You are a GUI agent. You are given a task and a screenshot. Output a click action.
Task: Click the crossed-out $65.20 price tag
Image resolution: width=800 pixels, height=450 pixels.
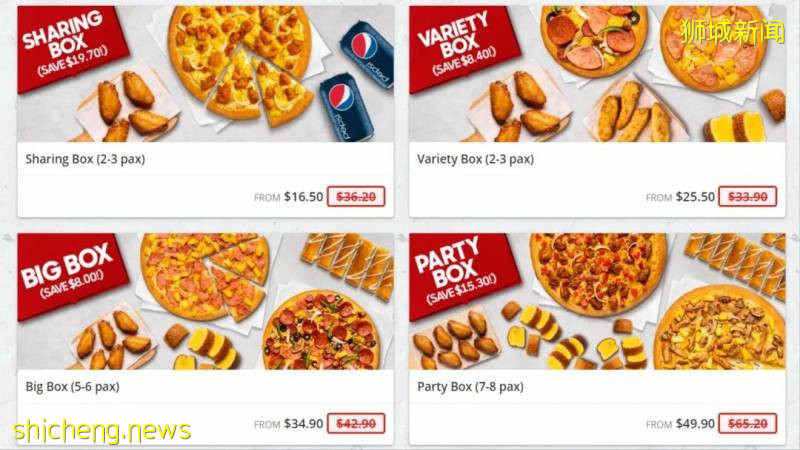[x=747, y=423]
